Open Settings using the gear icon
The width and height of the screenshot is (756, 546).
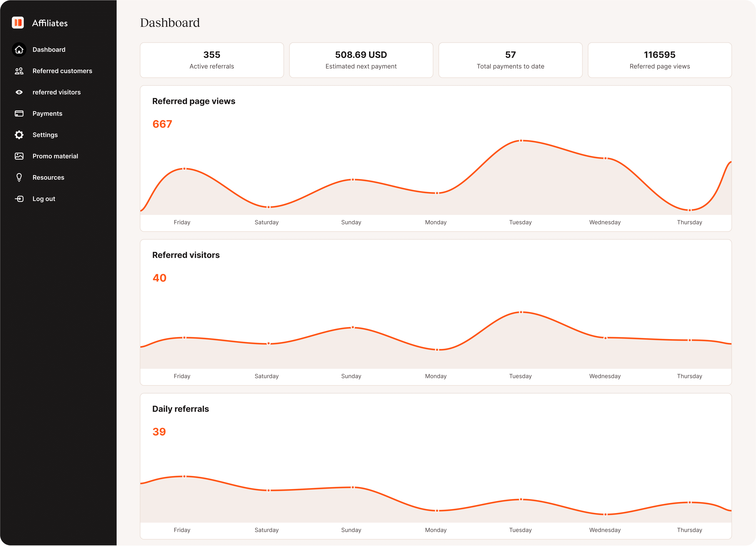tap(19, 135)
